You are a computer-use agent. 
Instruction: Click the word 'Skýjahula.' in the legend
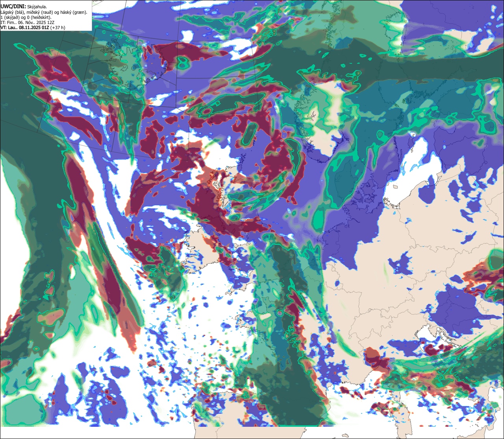[37, 7]
